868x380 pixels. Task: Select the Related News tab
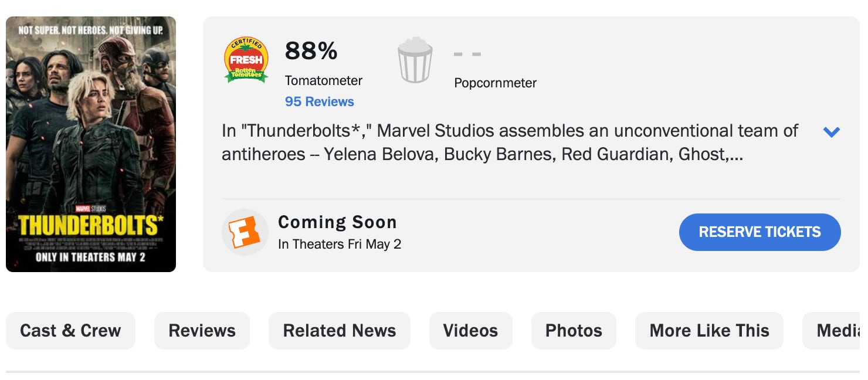point(340,331)
